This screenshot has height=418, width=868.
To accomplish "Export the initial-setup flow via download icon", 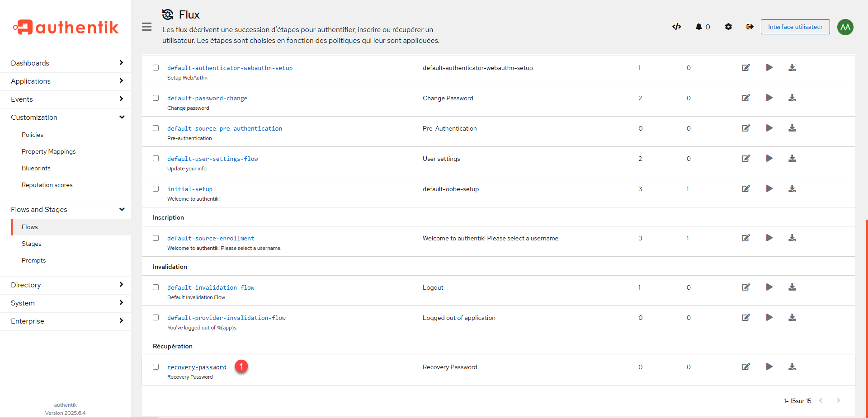I will [x=792, y=188].
